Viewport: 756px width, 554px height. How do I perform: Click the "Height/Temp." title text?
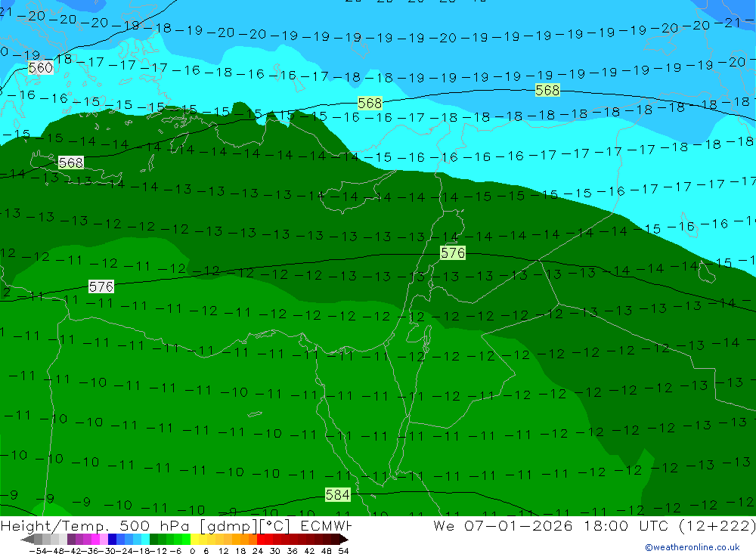55,526
